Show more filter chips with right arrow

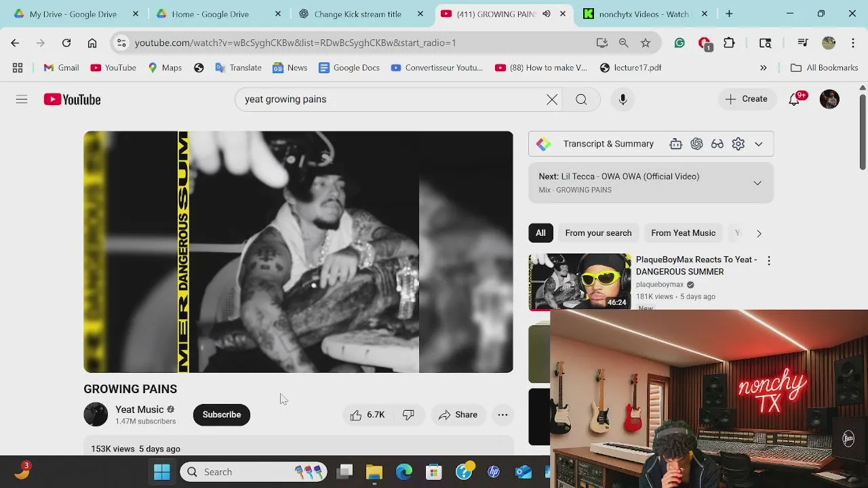pos(759,233)
